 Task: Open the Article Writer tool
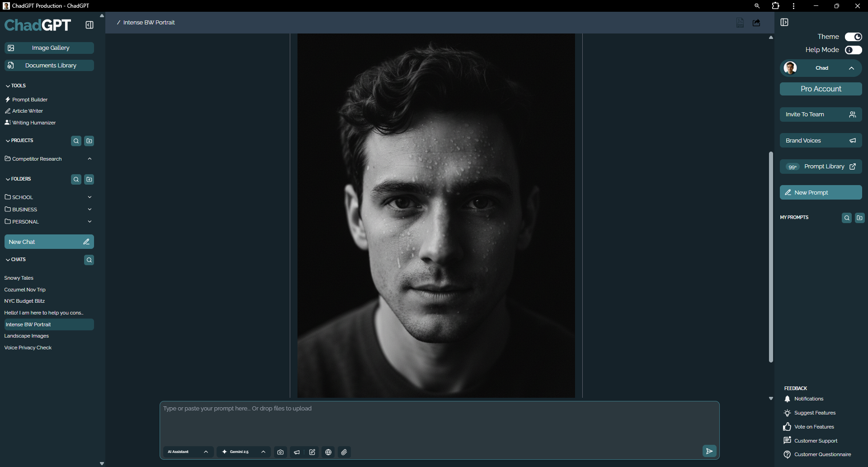(x=27, y=111)
